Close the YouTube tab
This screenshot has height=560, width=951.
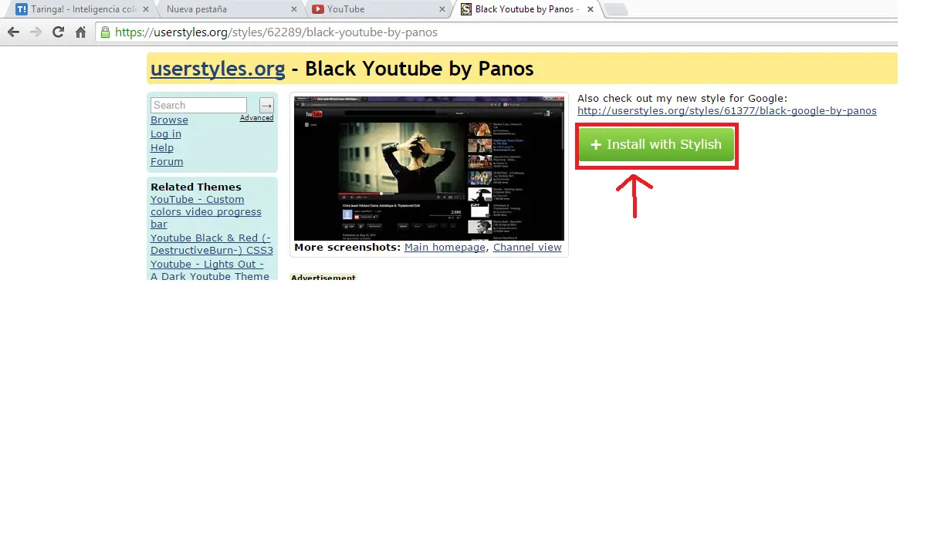pos(442,9)
